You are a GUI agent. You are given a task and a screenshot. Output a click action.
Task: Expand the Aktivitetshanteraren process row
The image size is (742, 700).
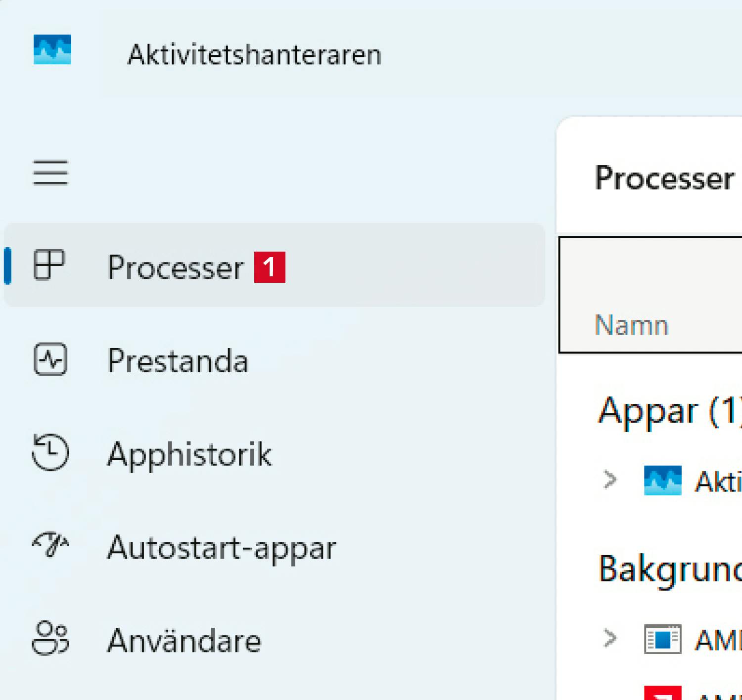610,480
